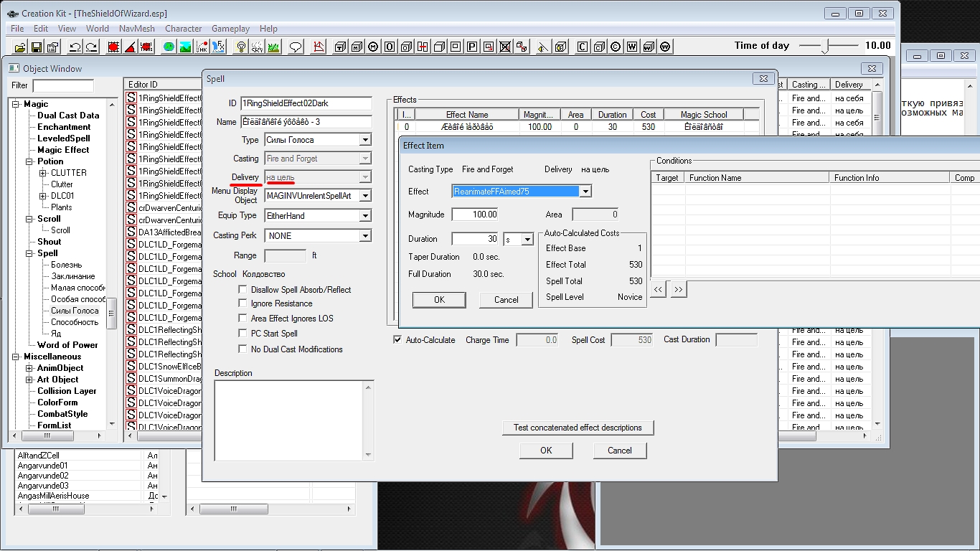Check the Ignore Resistance option

243,303
